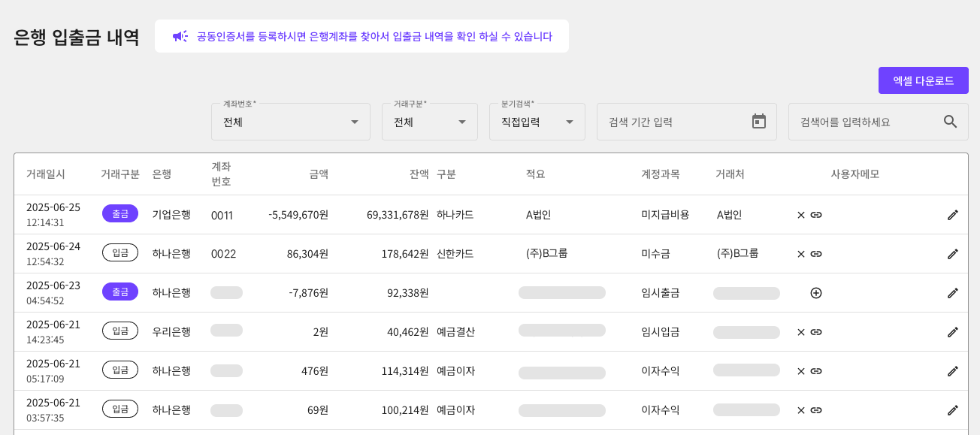The width and height of the screenshot is (980, 435).
Task: Click the 공동인증서 registration notice banner
Action: coord(374,36)
